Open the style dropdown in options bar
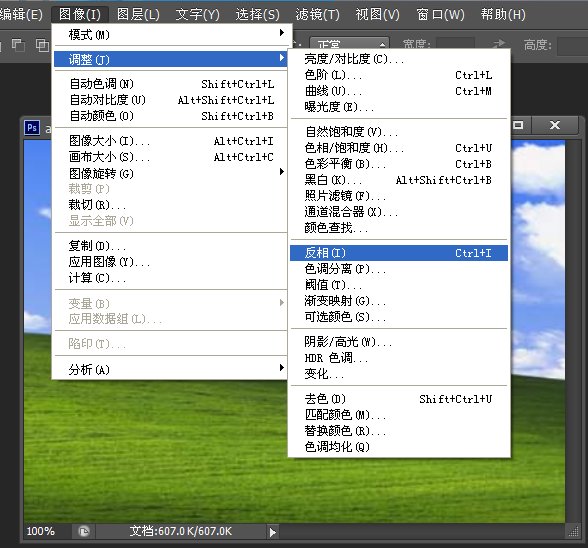Image resolution: width=588 pixels, height=548 pixels. coord(350,43)
